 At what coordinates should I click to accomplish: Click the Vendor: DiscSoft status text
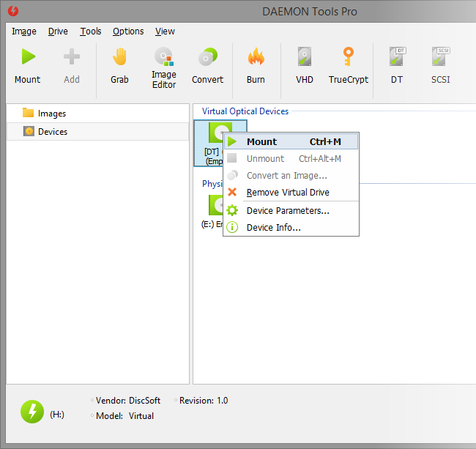tap(128, 401)
